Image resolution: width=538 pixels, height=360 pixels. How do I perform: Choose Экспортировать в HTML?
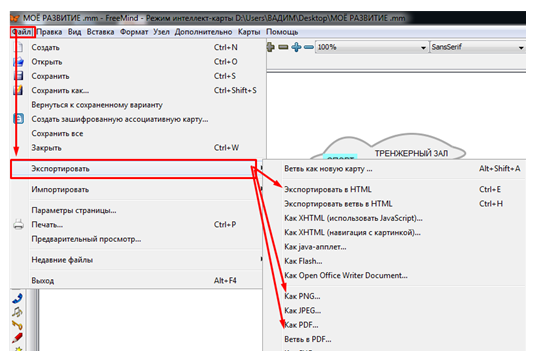point(395,189)
